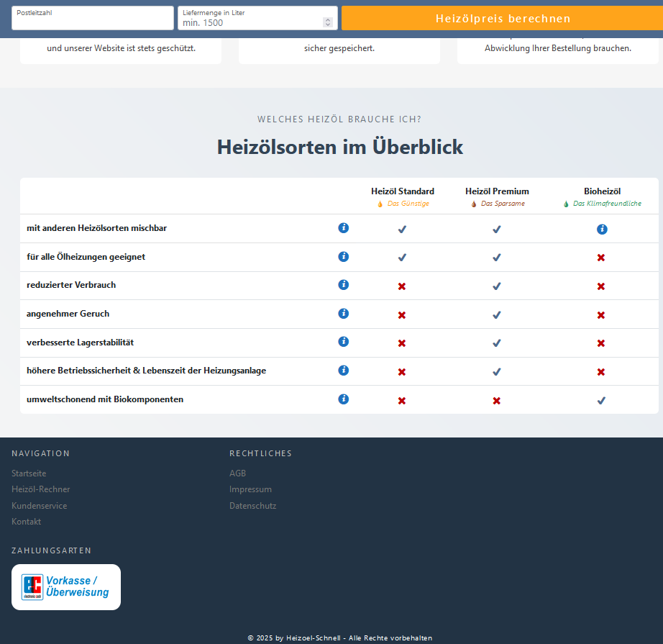Click info icon for 'verbesserte Lagerstabilität'
This screenshot has width=663, height=644.
coord(343,342)
